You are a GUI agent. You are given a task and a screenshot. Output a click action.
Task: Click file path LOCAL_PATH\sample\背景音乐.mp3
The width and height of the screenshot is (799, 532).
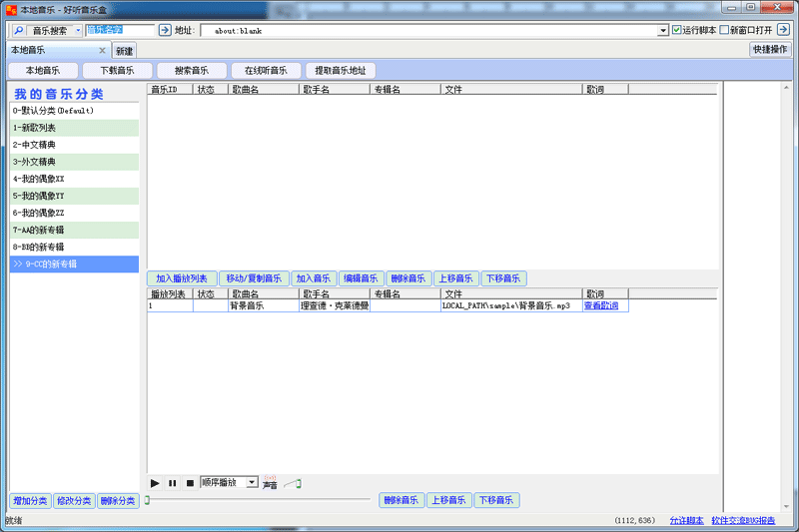(x=511, y=306)
